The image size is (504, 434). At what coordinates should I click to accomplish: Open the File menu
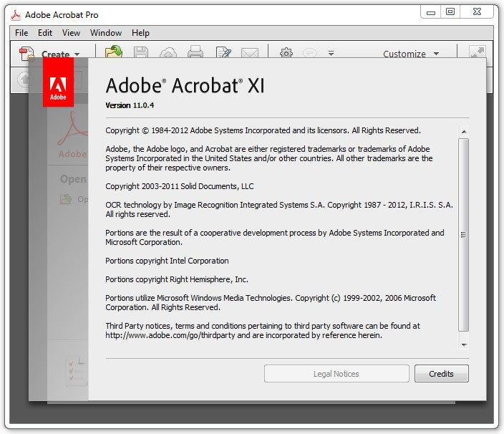[x=21, y=33]
